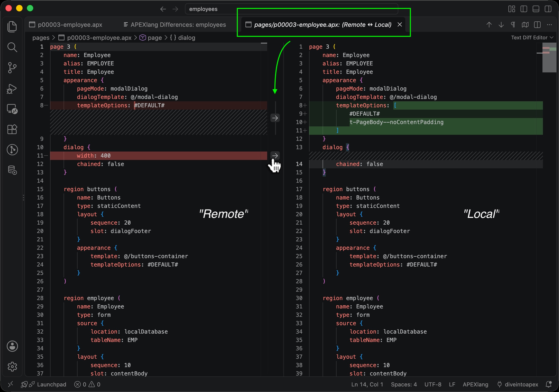Click the page breadcrumb segment
Screen dimensions: 559x392
150,38
